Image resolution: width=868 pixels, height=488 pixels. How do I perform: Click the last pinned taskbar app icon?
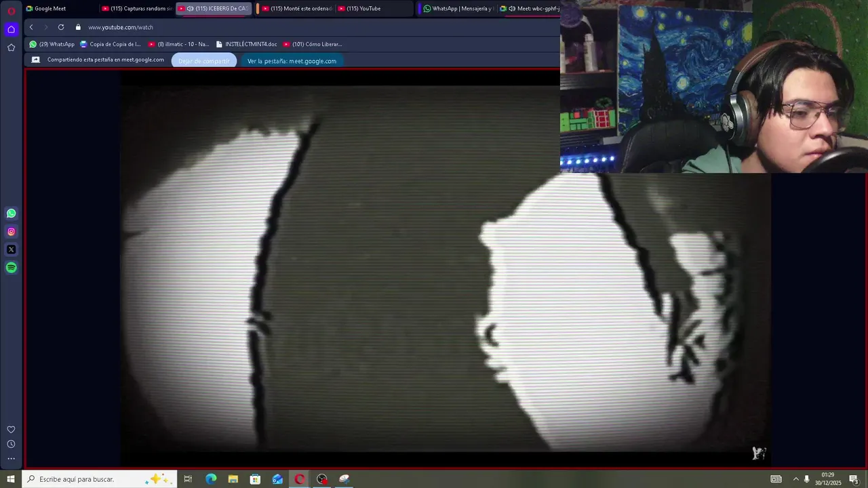click(x=344, y=479)
